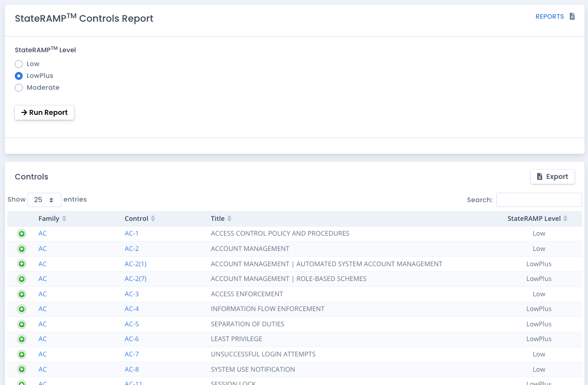The width and height of the screenshot is (588, 385).
Task: Expand the AC-7 Unsuccessful Login plus icon
Action: (x=22, y=354)
